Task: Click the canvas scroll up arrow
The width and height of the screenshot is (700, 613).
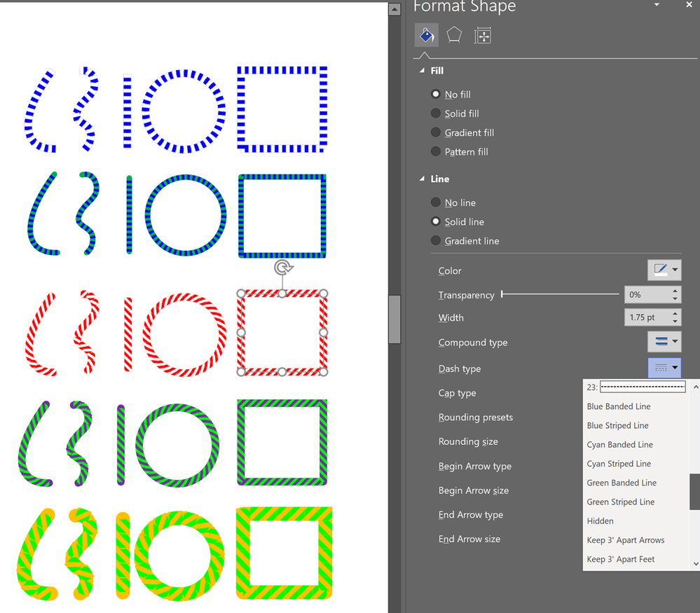Action: tap(394, 9)
